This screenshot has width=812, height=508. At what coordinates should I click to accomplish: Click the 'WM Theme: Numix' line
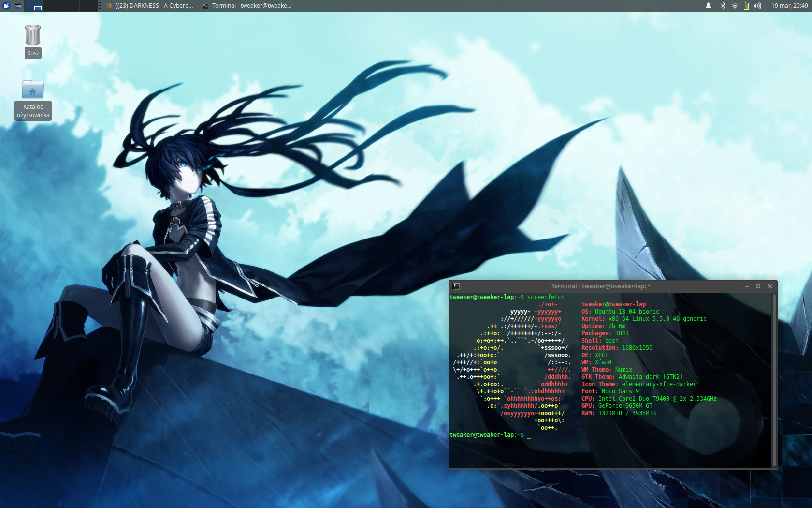tap(607, 370)
